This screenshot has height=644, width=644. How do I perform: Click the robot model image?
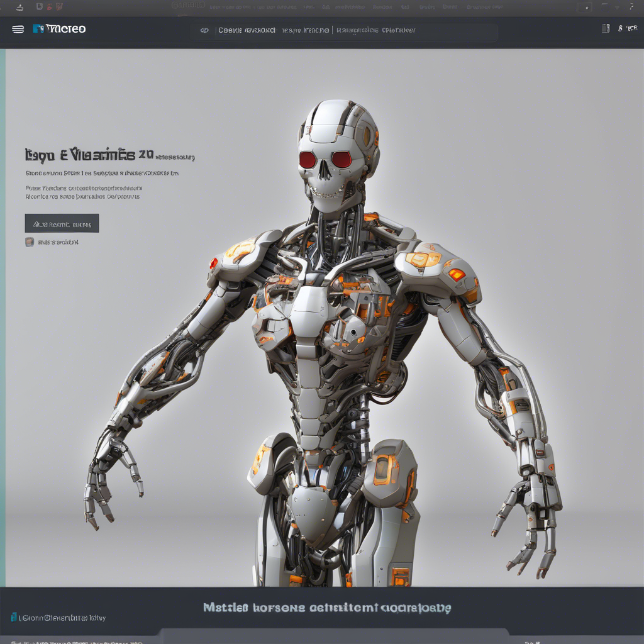[324, 343]
